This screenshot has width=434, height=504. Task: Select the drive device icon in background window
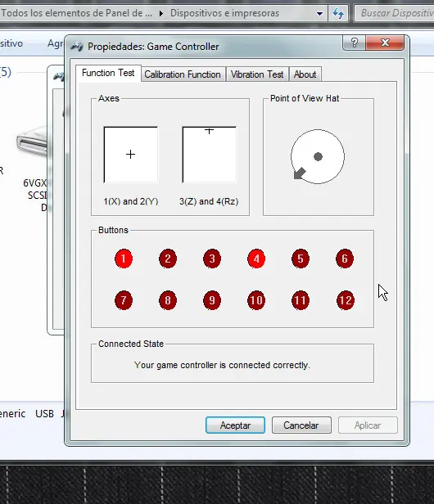pyautogui.click(x=32, y=142)
